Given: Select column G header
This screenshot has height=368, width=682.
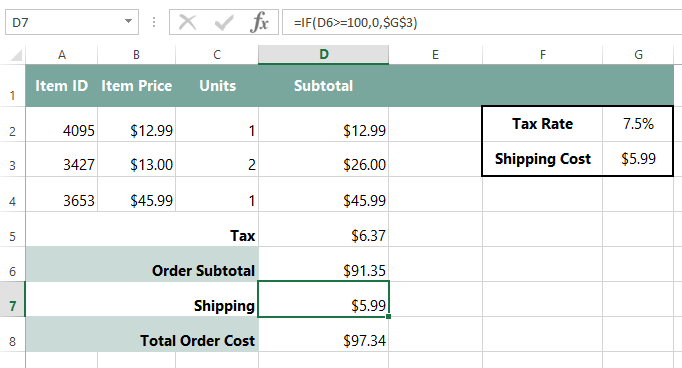Looking at the screenshot, I should coord(638,55).
